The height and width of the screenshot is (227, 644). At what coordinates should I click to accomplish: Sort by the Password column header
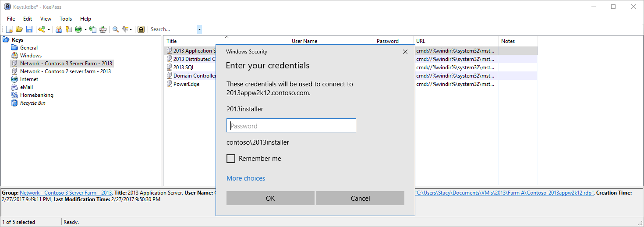[394, 41]
